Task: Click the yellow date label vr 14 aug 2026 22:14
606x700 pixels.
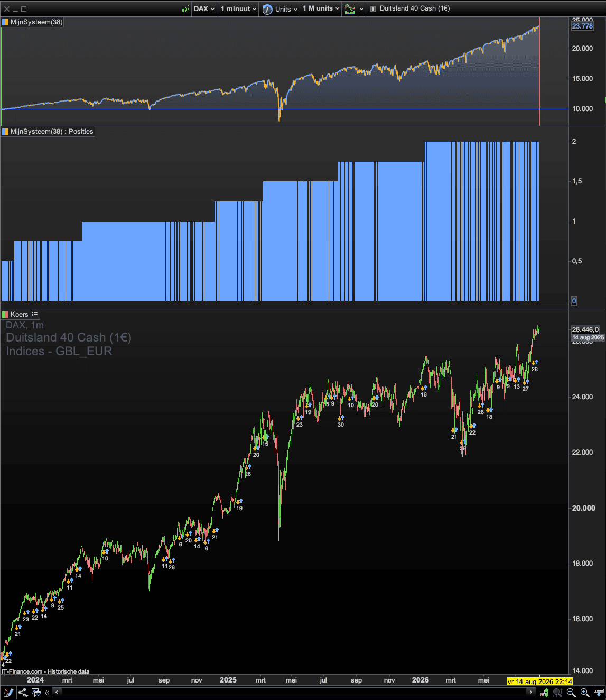Action: pos(539,681)
